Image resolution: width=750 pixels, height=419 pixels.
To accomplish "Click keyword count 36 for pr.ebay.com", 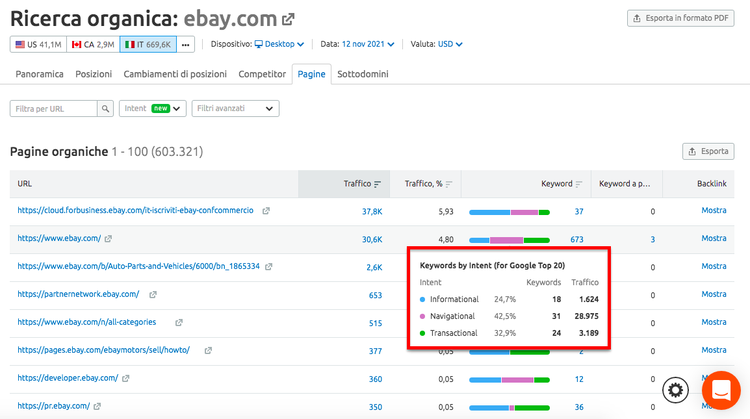I will 579,407.
